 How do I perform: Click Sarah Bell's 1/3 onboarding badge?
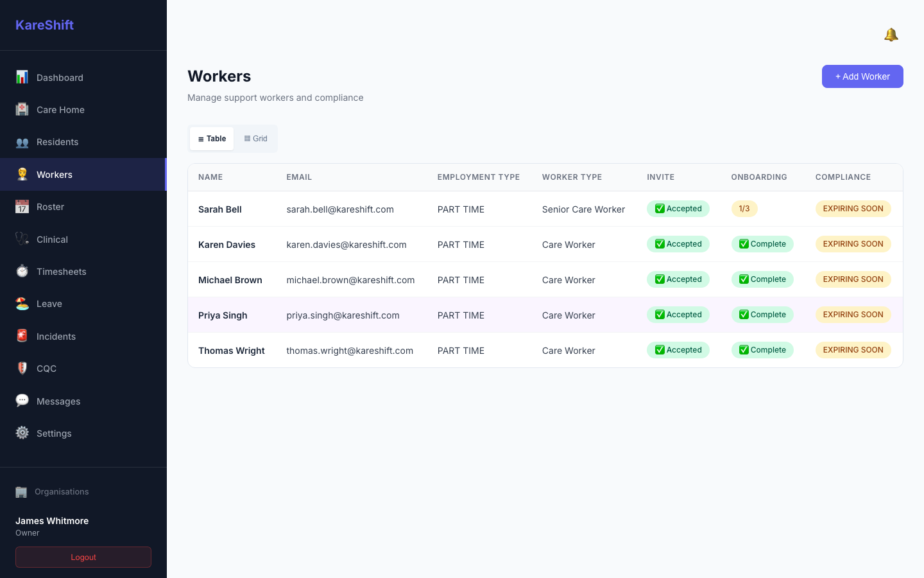pos(744,209)
